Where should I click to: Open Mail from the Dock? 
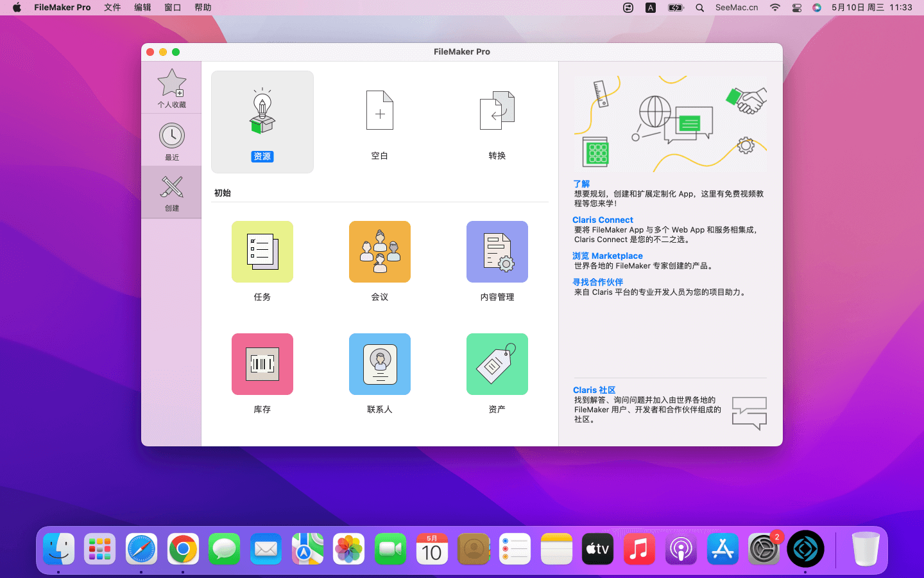(266, 549)
